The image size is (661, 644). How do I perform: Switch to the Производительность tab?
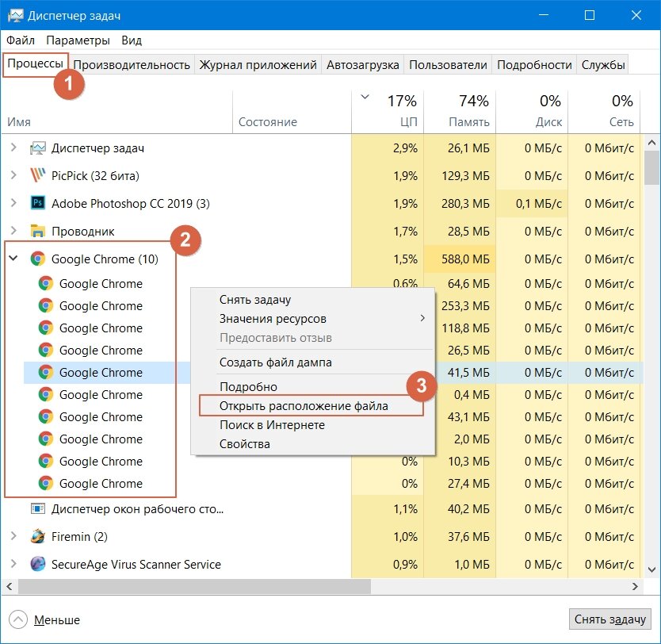132,65
